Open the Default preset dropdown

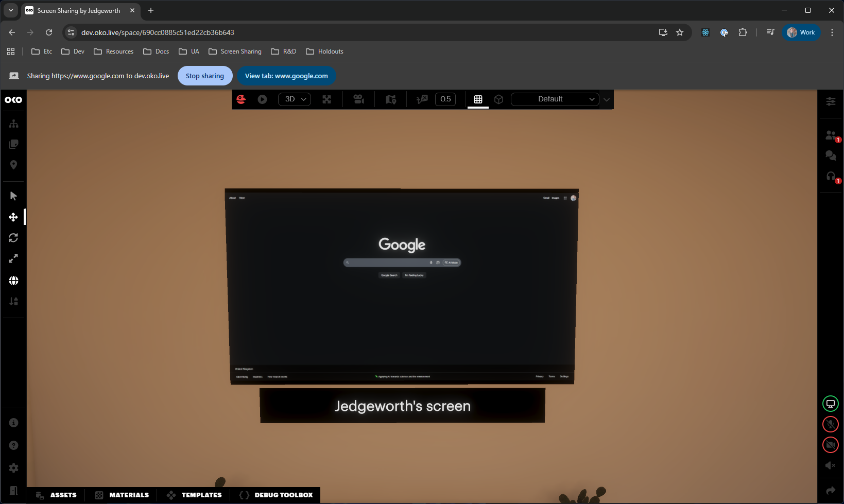point(555,99)
